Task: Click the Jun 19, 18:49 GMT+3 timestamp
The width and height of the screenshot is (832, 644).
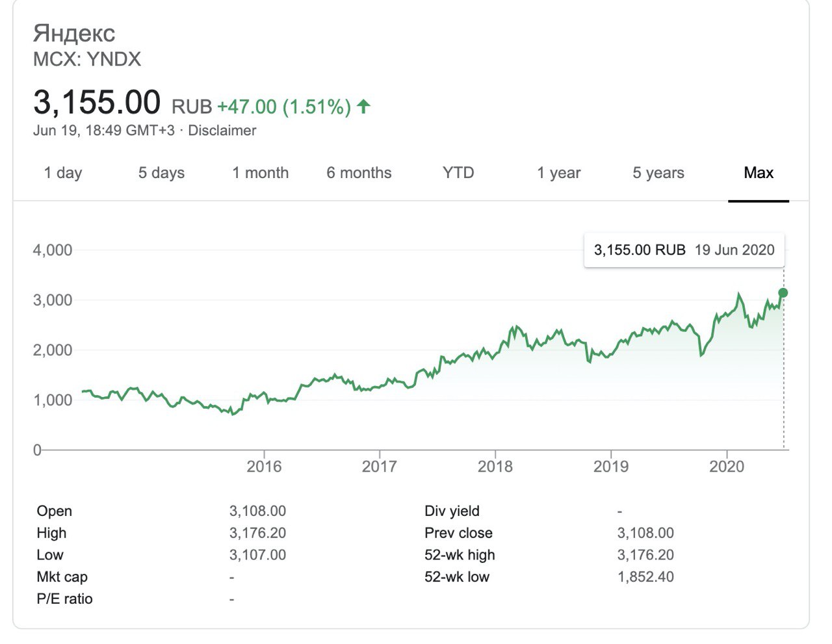Action: 104,131
